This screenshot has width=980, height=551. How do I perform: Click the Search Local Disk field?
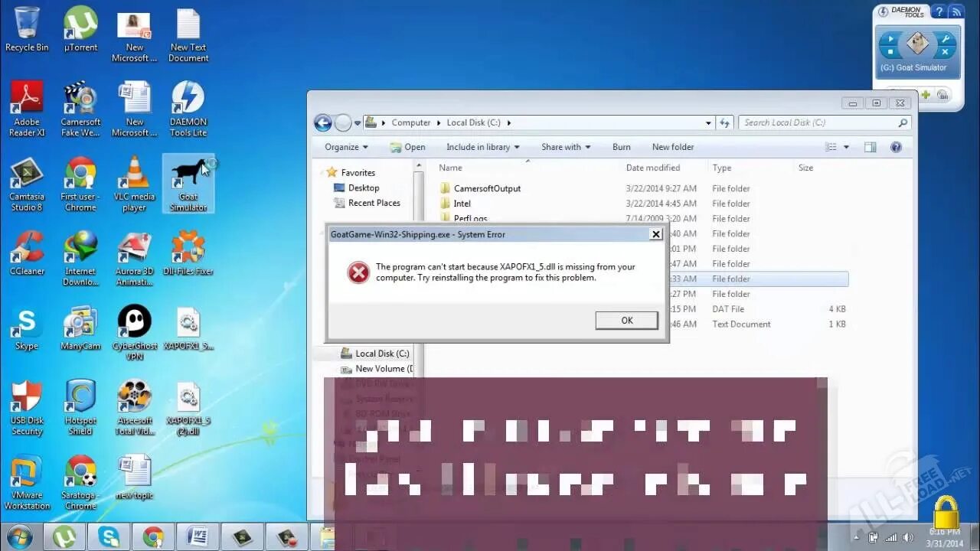point(812,122)
